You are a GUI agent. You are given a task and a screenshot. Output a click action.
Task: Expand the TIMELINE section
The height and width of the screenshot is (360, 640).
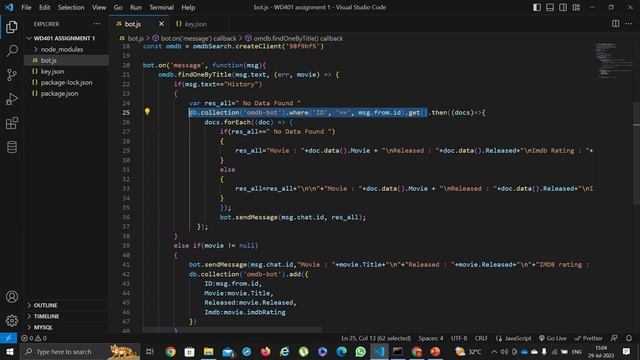46,316
